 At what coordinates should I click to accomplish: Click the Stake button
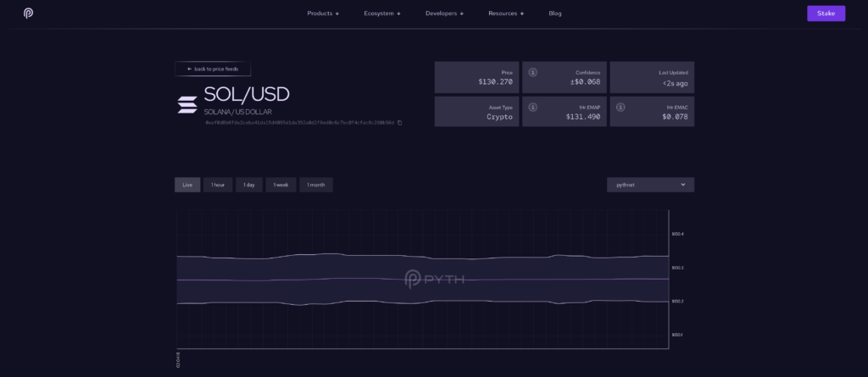point(826,14)
